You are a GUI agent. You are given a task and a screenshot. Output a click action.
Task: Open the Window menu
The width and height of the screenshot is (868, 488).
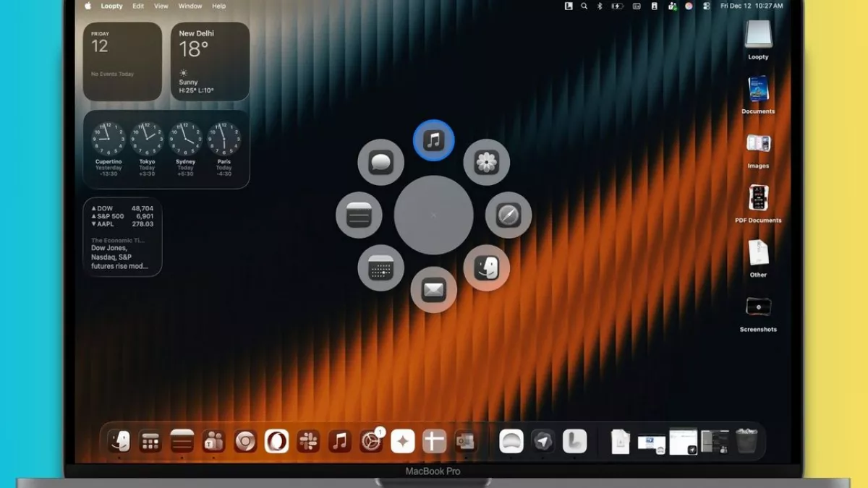pyautogui.click(x=190, y=6)
